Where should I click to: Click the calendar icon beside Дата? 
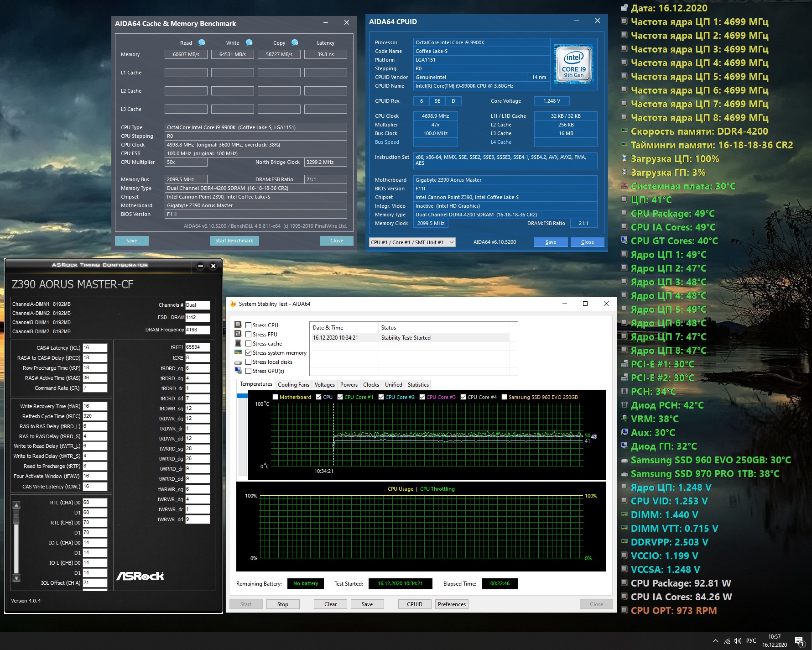click(x=625, y=8)
